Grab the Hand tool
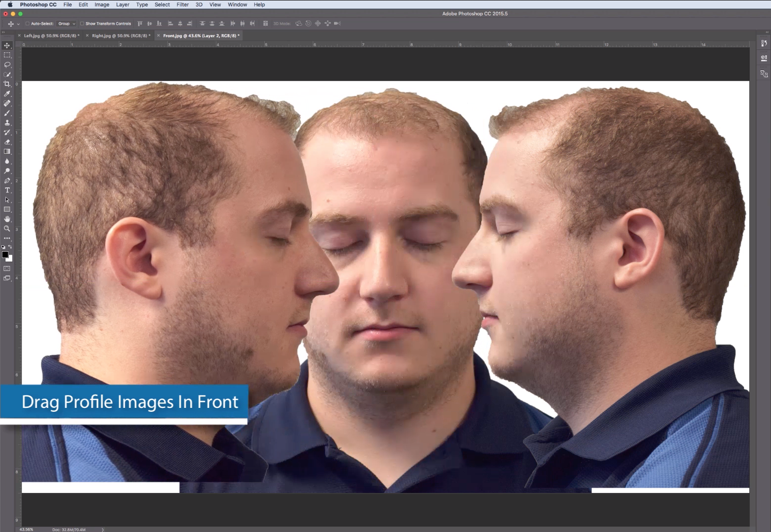The image size is (771, 532). click(x=7, y=219)
